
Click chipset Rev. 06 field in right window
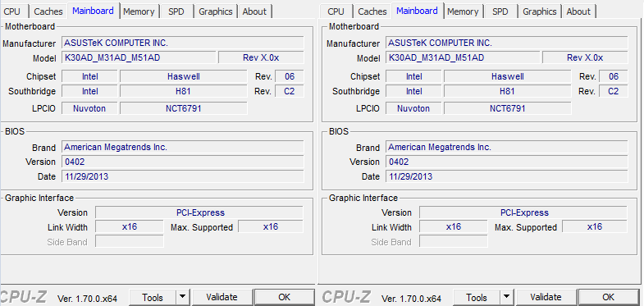pyautogui.click(x=613, y=76)
